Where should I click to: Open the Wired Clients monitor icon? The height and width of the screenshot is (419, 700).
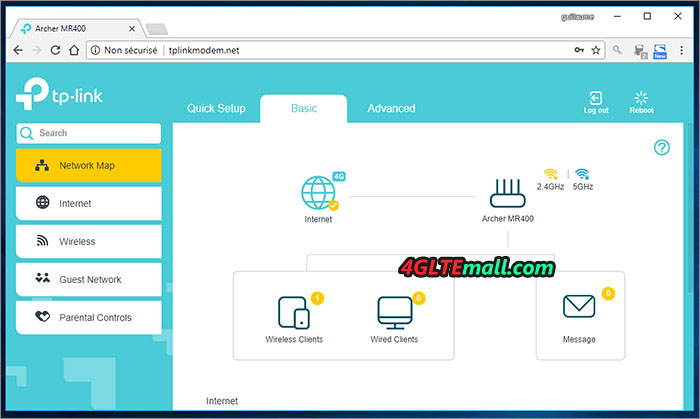pyautogui.click(x=393, y=312)
